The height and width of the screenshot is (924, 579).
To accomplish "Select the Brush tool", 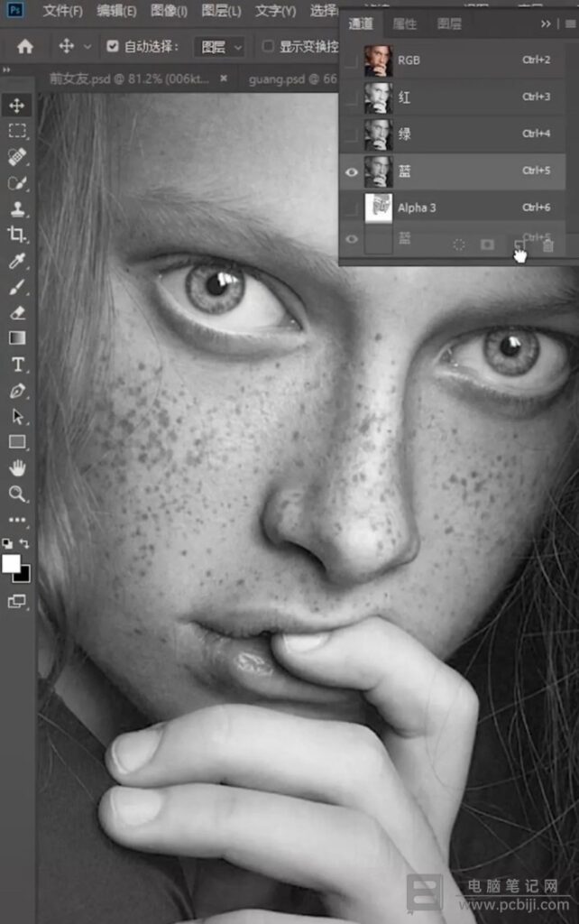I will pos(17,287).
